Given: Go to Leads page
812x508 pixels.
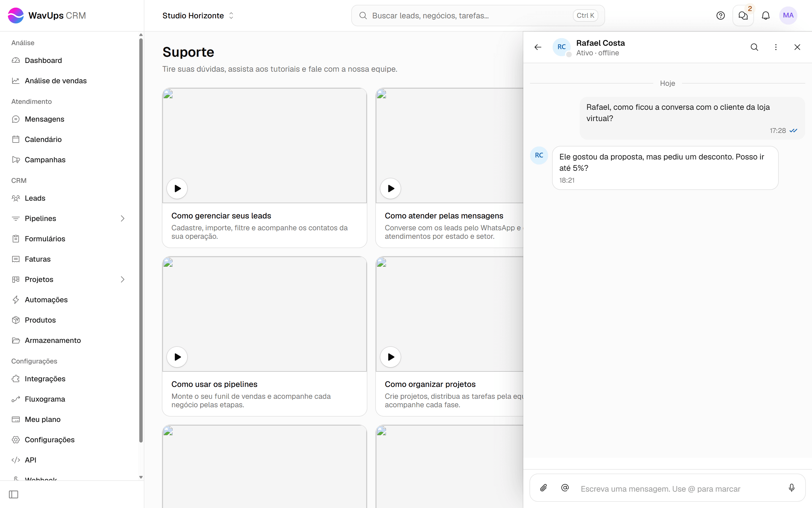Looking at the screenshot, I should (69, 198).
